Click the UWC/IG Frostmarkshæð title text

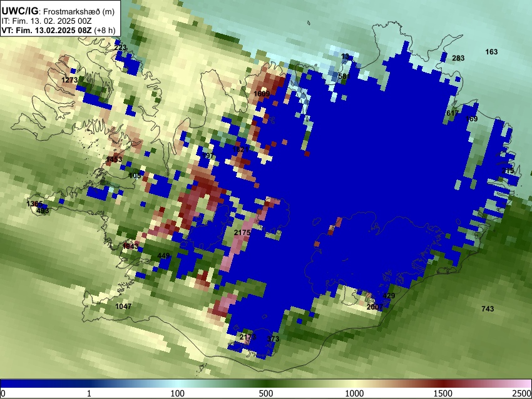tap(58, 11)
